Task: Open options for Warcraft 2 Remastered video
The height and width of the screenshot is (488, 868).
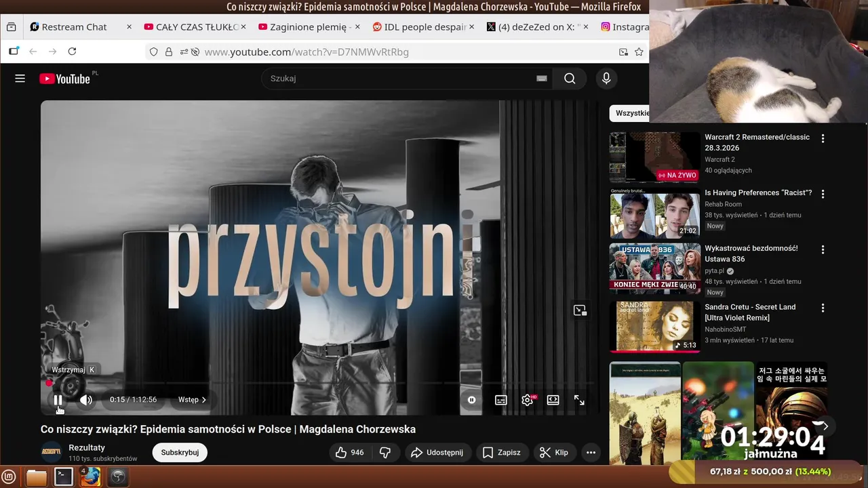Action: point(823,138)
